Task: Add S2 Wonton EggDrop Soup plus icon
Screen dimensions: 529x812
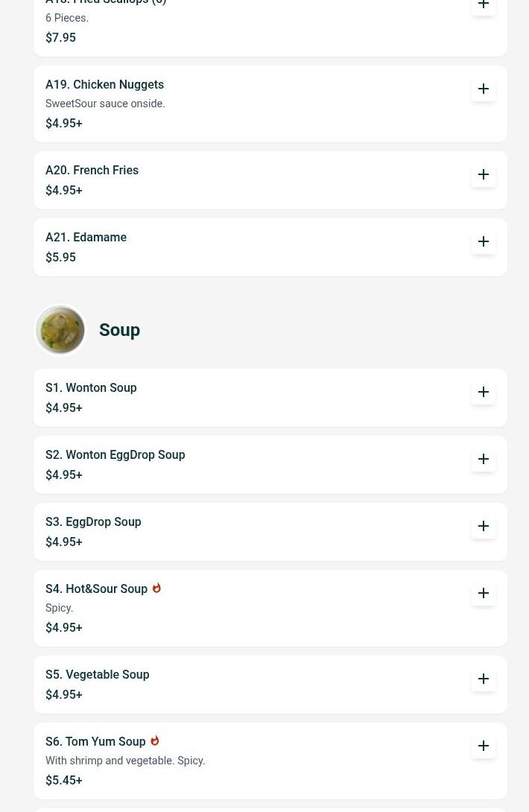Action: [484, 459]
